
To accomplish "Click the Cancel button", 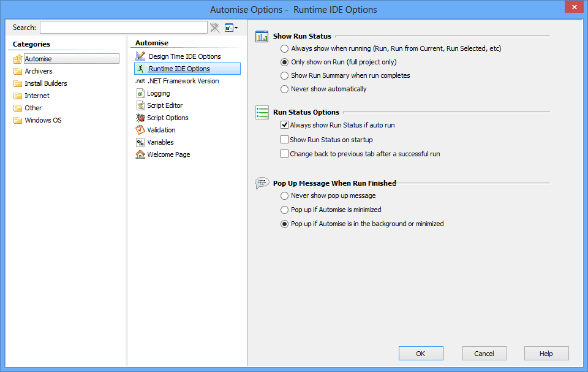I will pos(484,353).
